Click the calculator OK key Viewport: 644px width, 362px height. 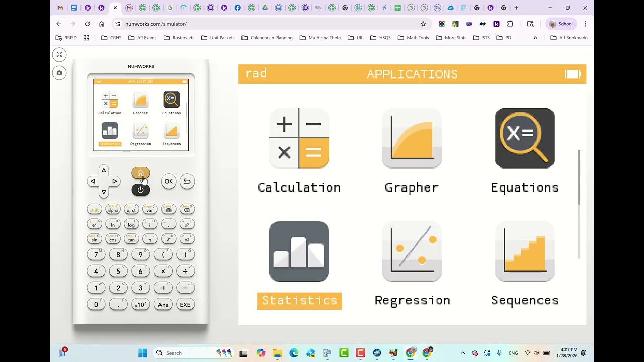169,182
